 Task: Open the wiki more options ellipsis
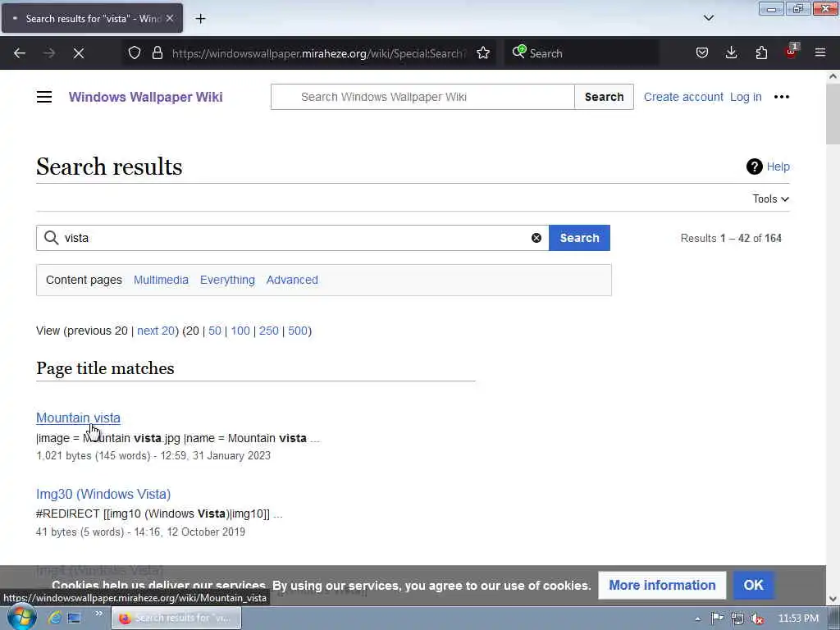point(782,97)
